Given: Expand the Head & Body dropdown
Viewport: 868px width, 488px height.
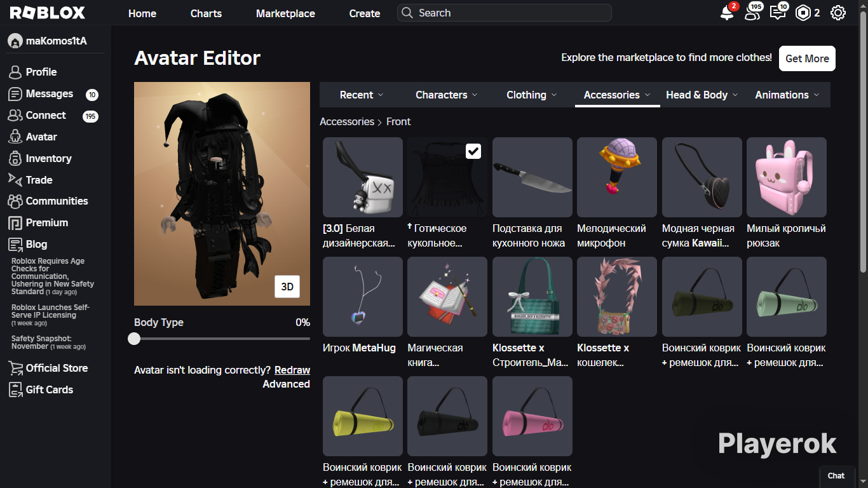Looking at the screenshot, I should [x=702, y=95].
